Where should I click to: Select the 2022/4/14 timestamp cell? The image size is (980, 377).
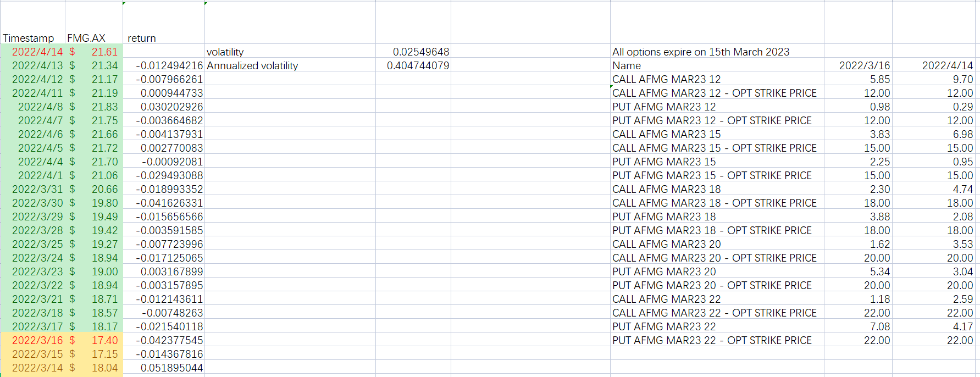33,52
